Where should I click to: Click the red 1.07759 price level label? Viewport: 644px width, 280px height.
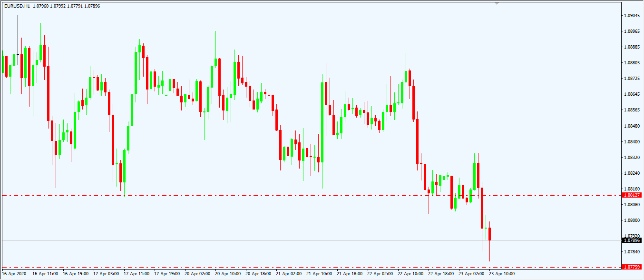point(632,267)
